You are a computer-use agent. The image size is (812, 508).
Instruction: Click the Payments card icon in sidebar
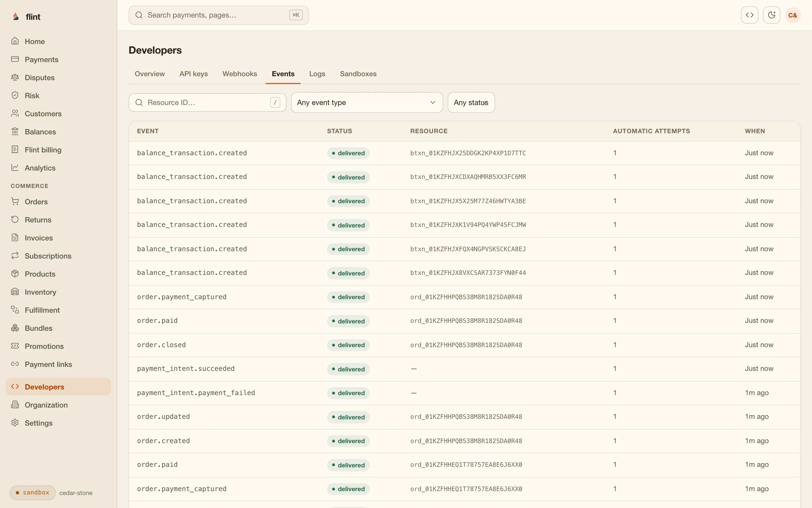pos(15,59)
